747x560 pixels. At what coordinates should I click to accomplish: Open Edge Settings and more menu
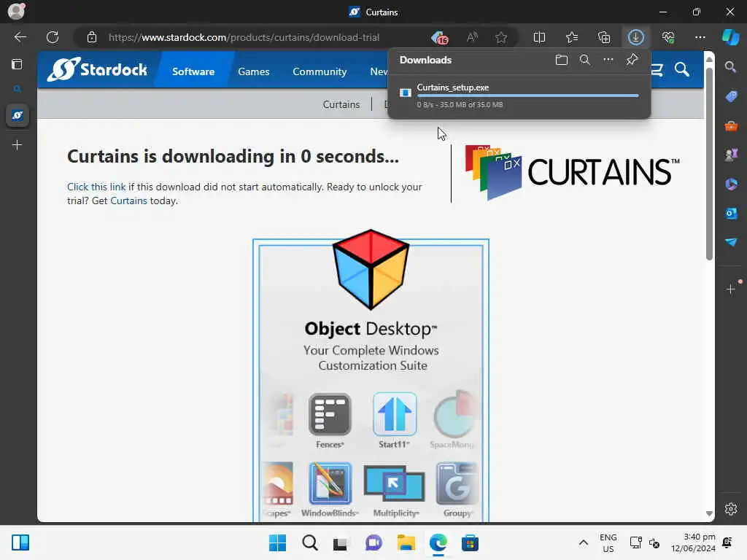tap(700, 37)
